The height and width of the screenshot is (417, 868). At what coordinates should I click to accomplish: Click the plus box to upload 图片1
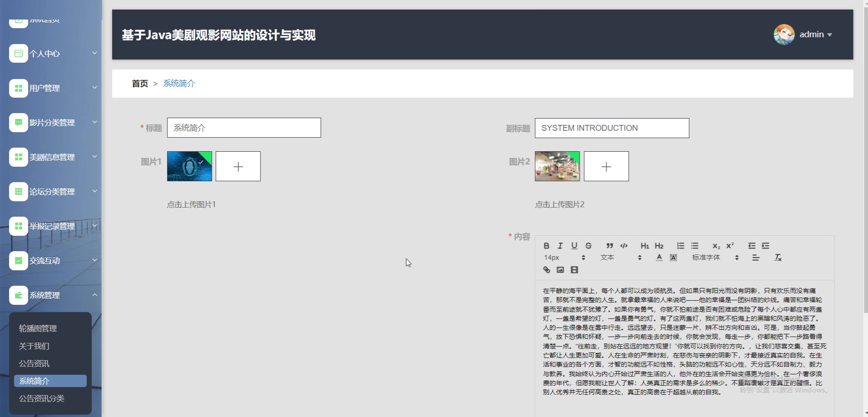click(238, 166)
